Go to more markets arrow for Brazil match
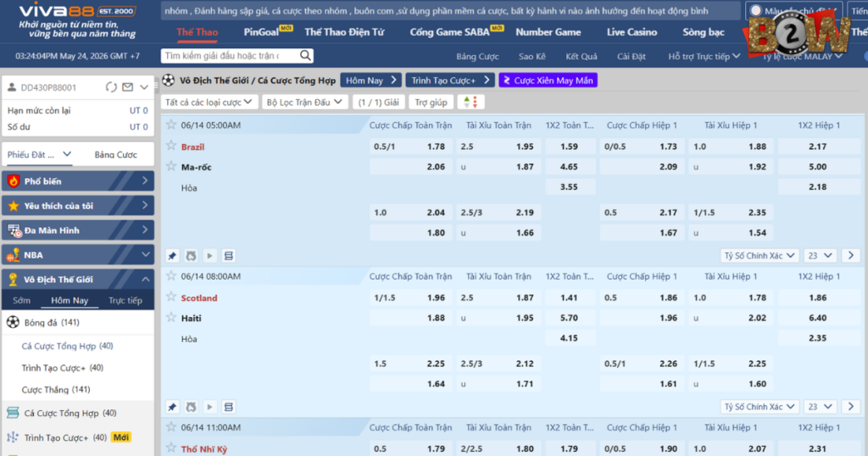 [x=851, y=255]
